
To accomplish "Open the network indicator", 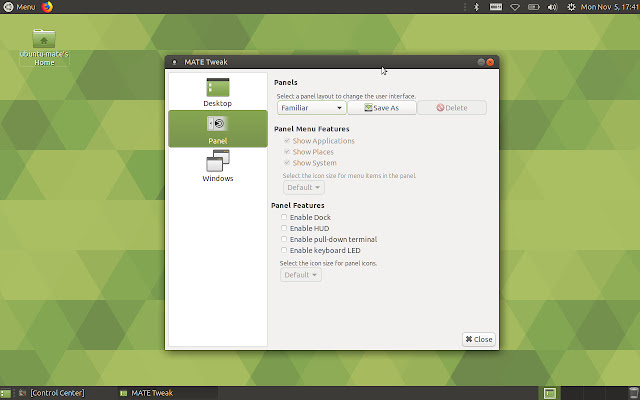I will 515,7.
